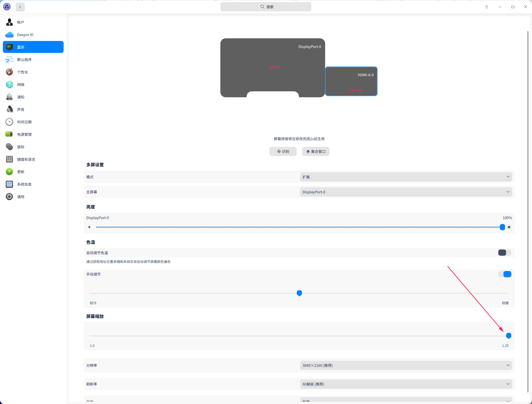The width and height of the screenshot is (532, 404).
Task: Open 主屏幕 dropdown showing DisplayPort-0
Action: (x=405, y=192)
